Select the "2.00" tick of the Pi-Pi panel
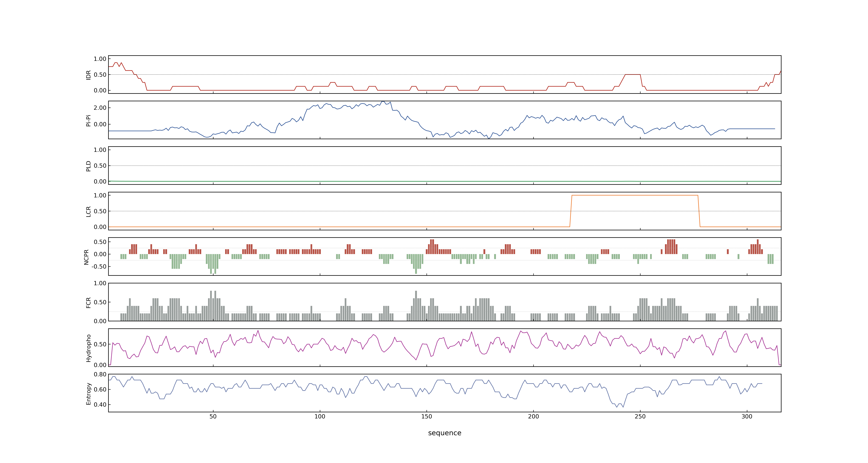Screen dimensions: 868x463 (100, 108)
